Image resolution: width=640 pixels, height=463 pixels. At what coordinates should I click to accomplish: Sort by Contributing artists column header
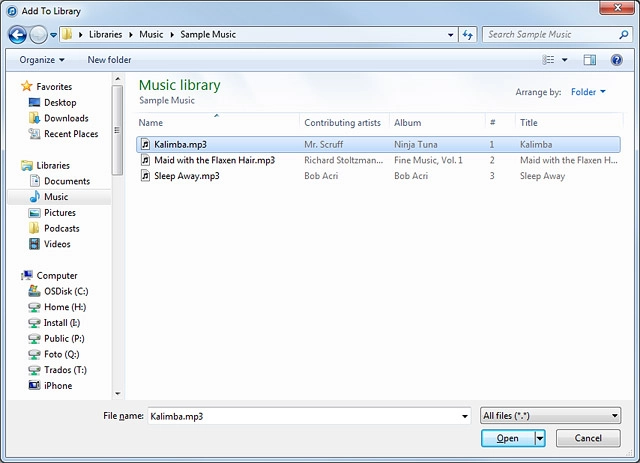[x=343, y=123]
